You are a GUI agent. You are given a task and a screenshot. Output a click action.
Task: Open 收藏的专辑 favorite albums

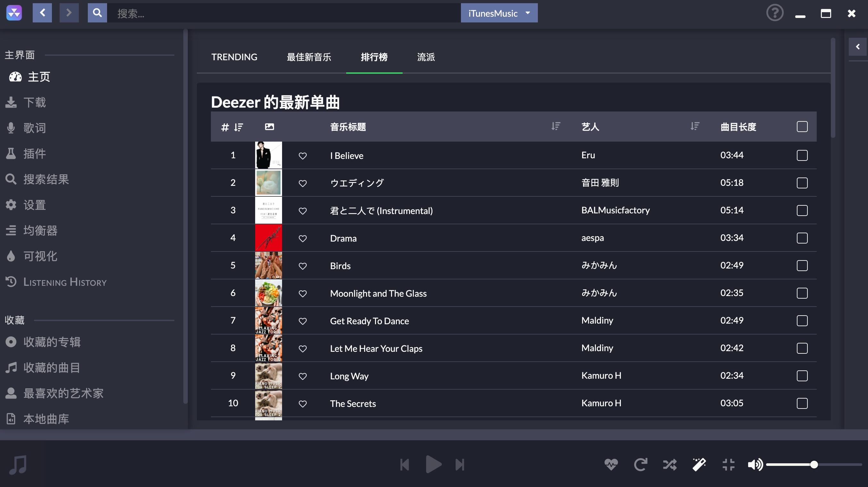43,342
